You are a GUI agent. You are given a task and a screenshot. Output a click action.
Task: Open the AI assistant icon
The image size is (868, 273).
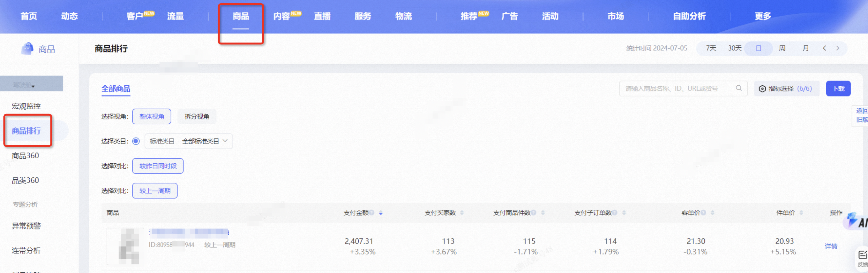point(856,221)
